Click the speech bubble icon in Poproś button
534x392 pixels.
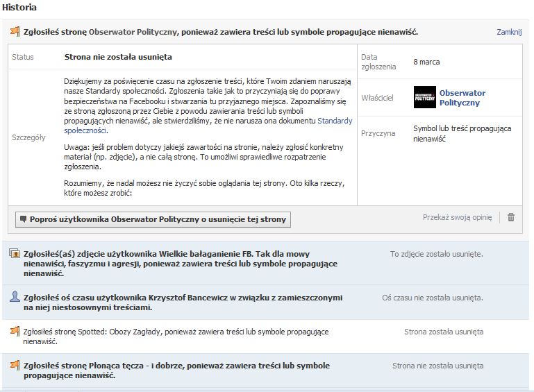23,219
